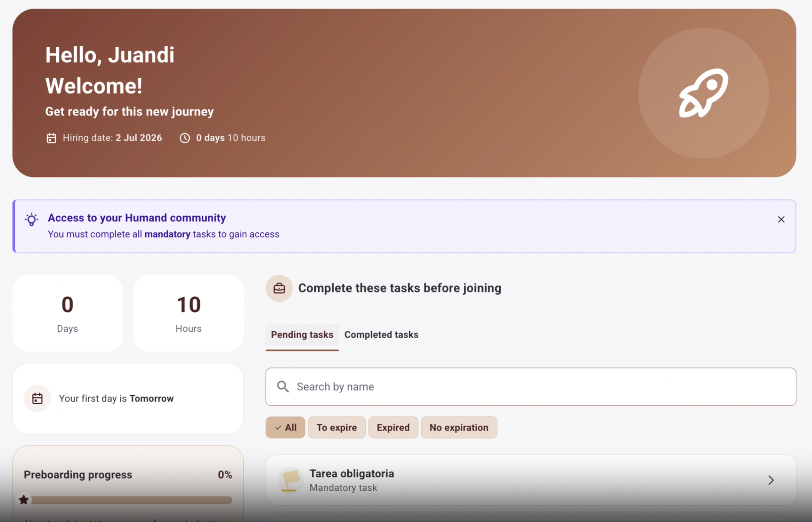This screenshot has width=812, height=522.
Task: Click the 0 Days countdown card
Action: (x=68, y=313)
